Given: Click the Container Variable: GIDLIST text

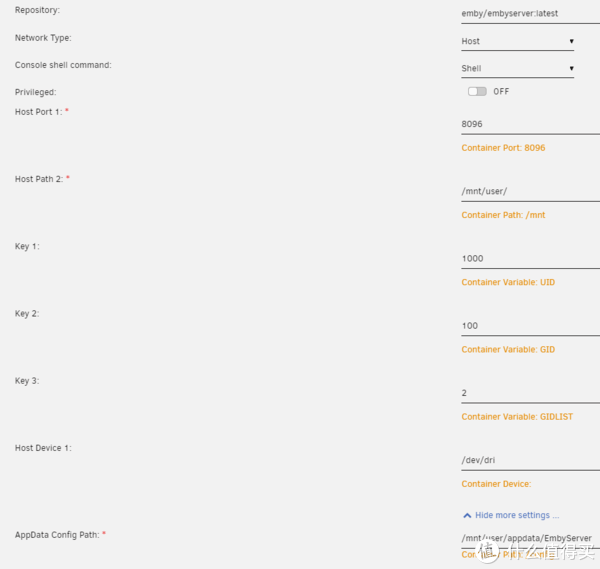Looking at the screenshot, I should pyautogui.click(x=517, y=416).
